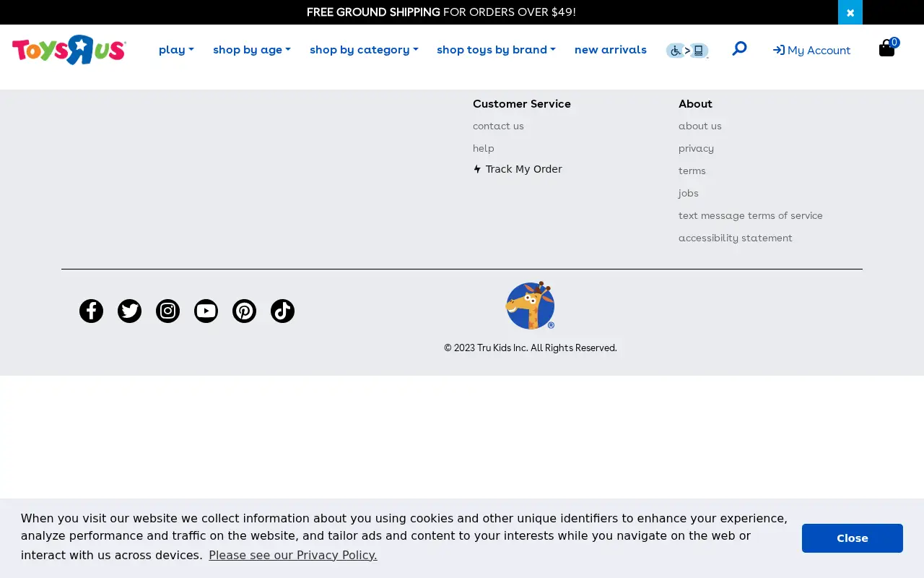Expand the shop toys by brand dropdown
This screenshot has height=578, width=924.
pos(496,49)
